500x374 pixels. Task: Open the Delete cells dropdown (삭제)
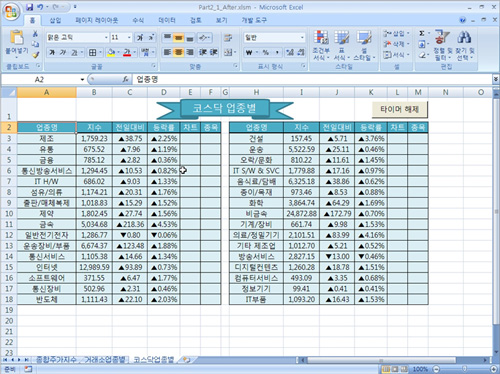[396, 44]
